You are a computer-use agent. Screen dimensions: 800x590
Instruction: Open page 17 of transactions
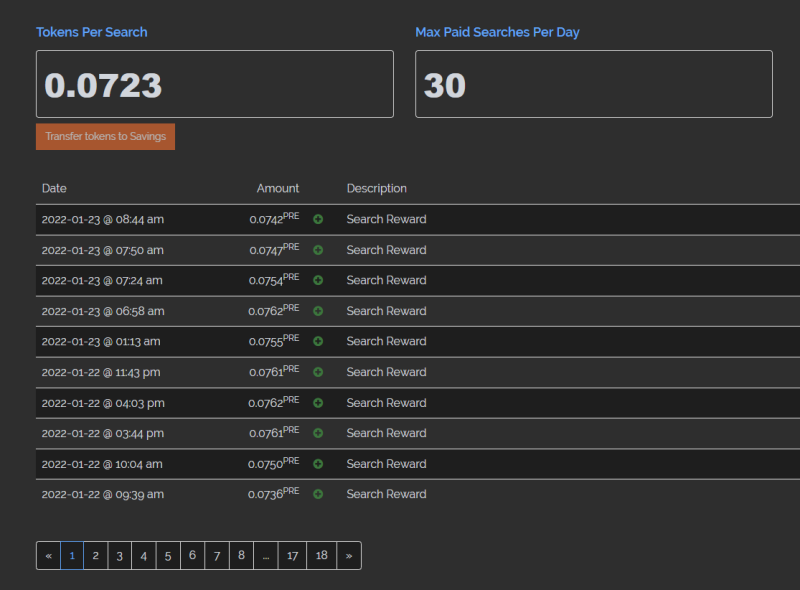(x=292, y=555)
